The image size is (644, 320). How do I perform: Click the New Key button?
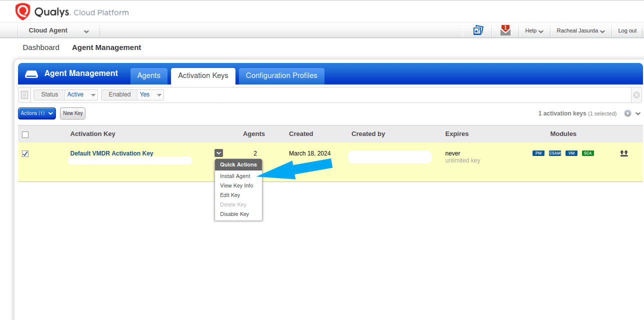click(73, 113)
